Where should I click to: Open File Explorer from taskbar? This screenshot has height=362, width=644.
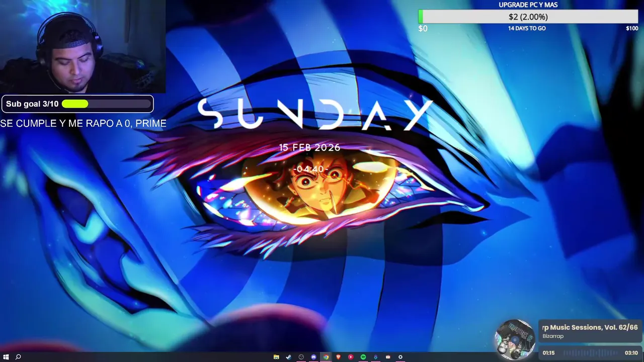(x=276, y=357)
